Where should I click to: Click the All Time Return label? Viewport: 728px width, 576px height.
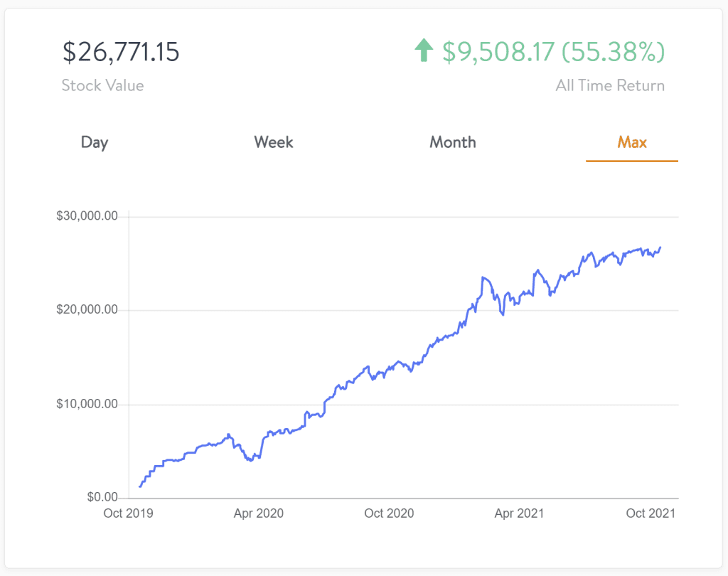click(610, 86)
